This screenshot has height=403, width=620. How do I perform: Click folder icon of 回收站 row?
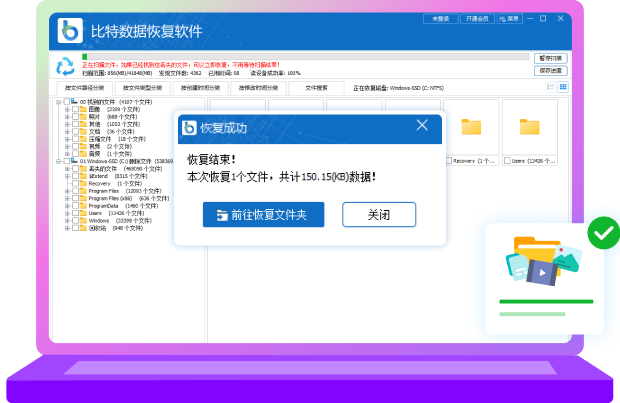click(83, 228)
